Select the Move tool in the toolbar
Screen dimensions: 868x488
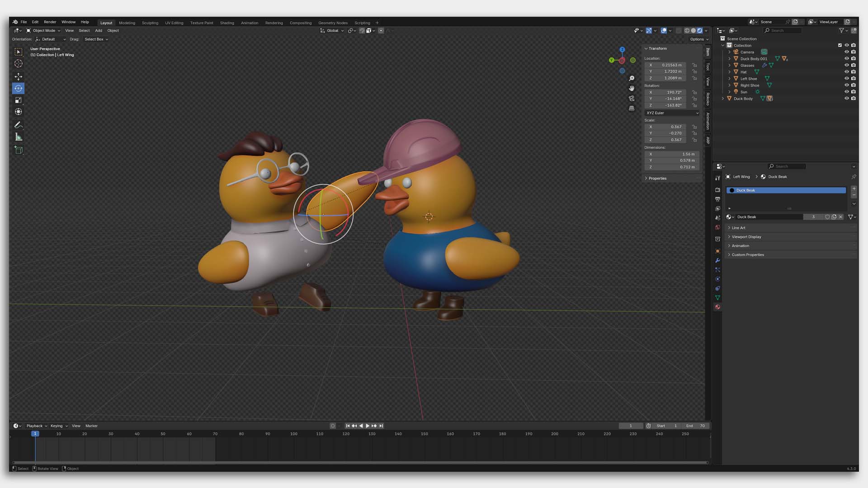tap(19, 76)
